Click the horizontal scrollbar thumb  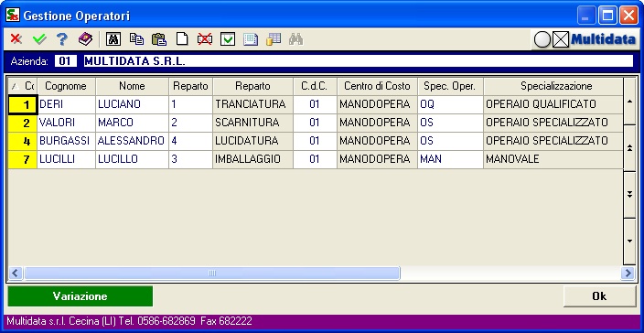212,273
